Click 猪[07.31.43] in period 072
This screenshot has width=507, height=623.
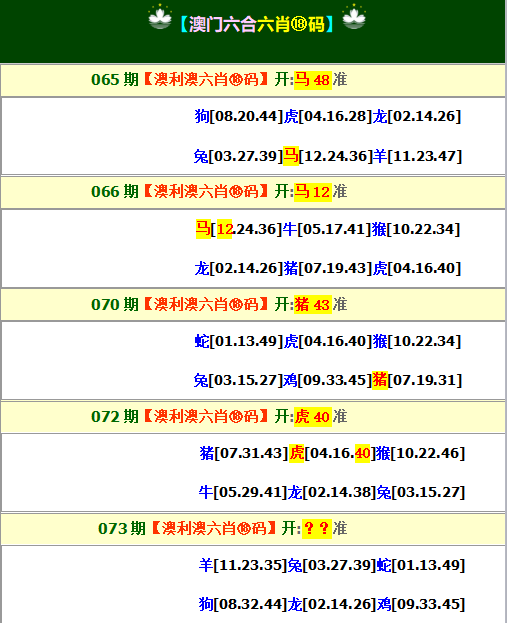coord(244,453)
